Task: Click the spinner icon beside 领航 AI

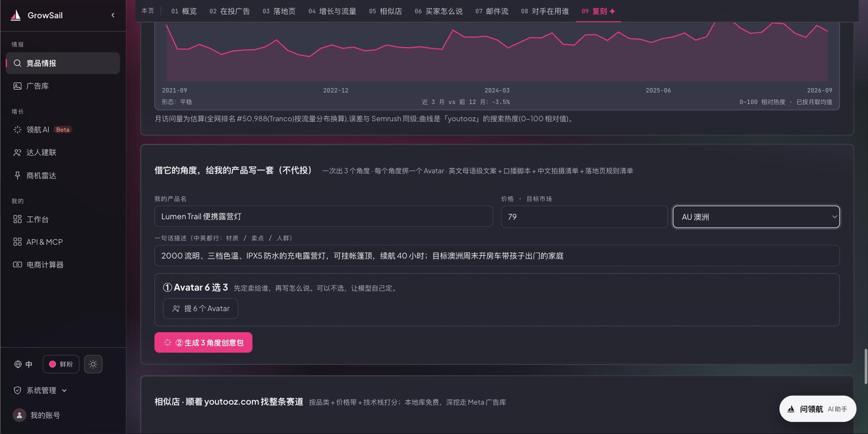Action: pos(18,130)
